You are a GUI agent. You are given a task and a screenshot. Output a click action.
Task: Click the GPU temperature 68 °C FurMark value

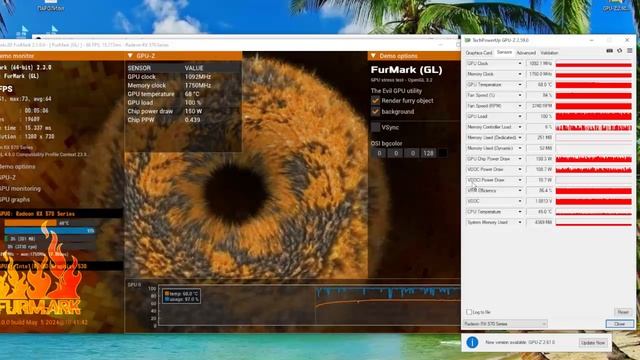pyautogui.click(x=192, y=94)
